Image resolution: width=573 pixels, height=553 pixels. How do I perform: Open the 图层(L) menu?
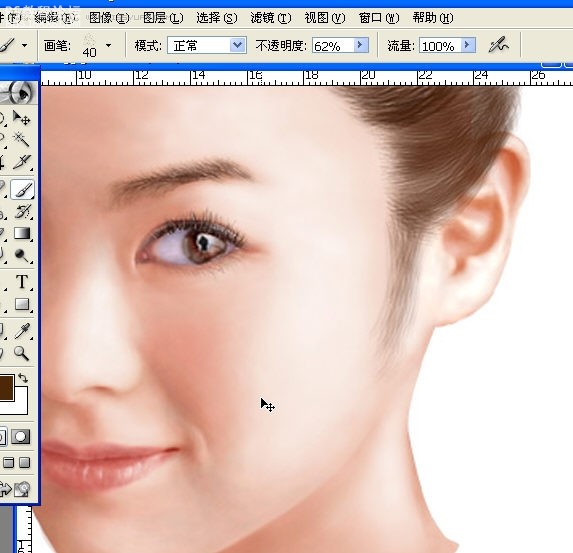point(163,18)
